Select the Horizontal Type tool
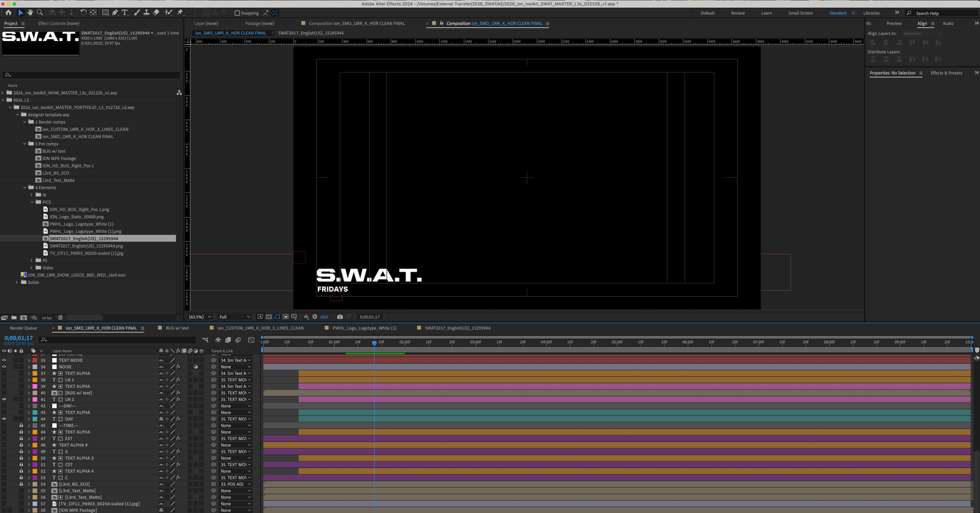Screen dimensions: 980x513 coord(125,12)
